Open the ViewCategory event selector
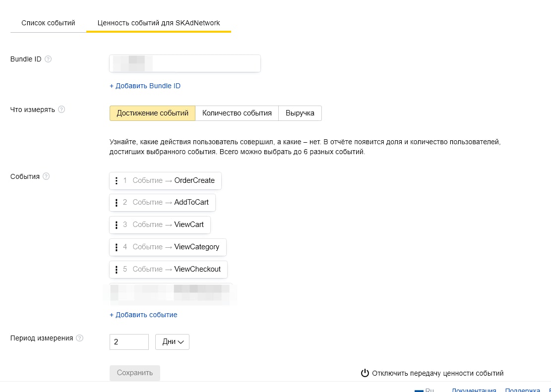Screen dimensions: 551x392 point(168,247)
